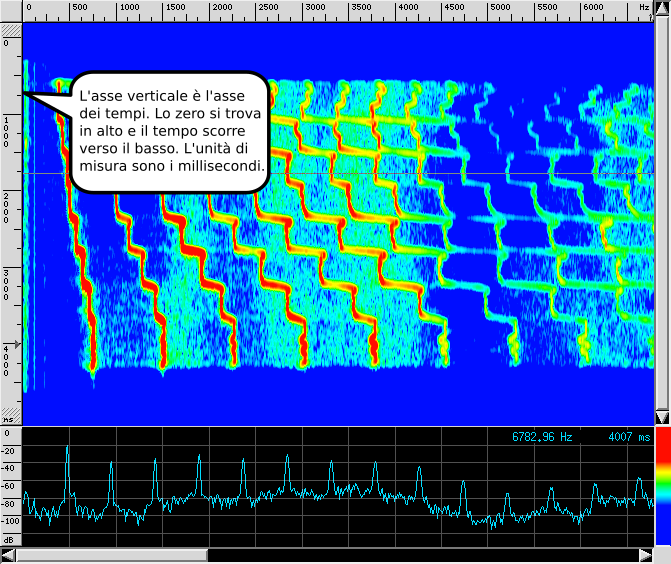This screenshot has height=564, width=671.
Task: Click the tallest peak in the spectrum plot
Action: 68,453
